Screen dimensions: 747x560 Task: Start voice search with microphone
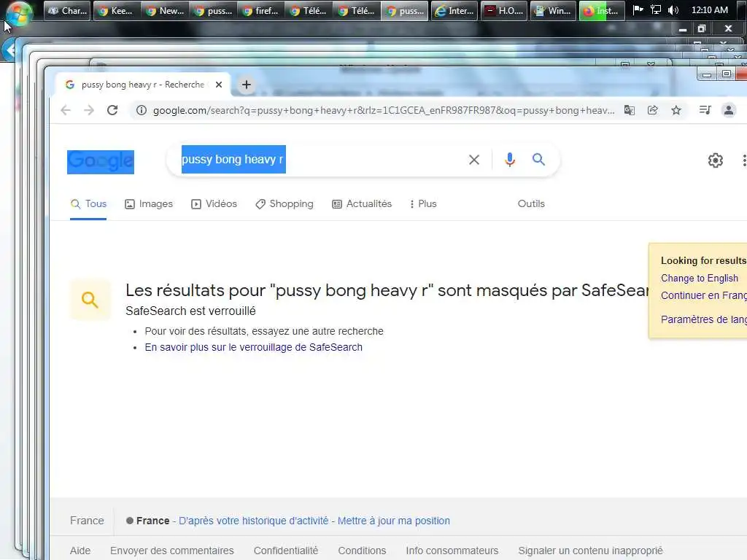(510, 160)
